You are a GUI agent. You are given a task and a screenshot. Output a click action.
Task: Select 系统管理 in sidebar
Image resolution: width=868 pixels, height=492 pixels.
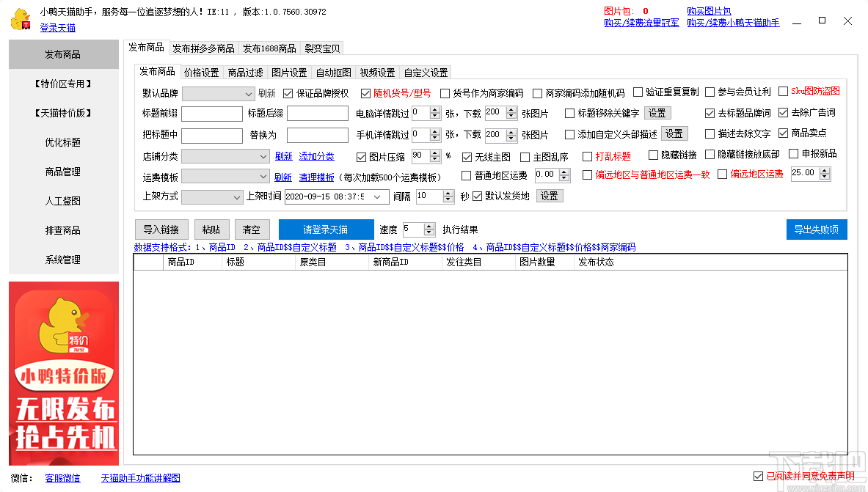point(63,260)
